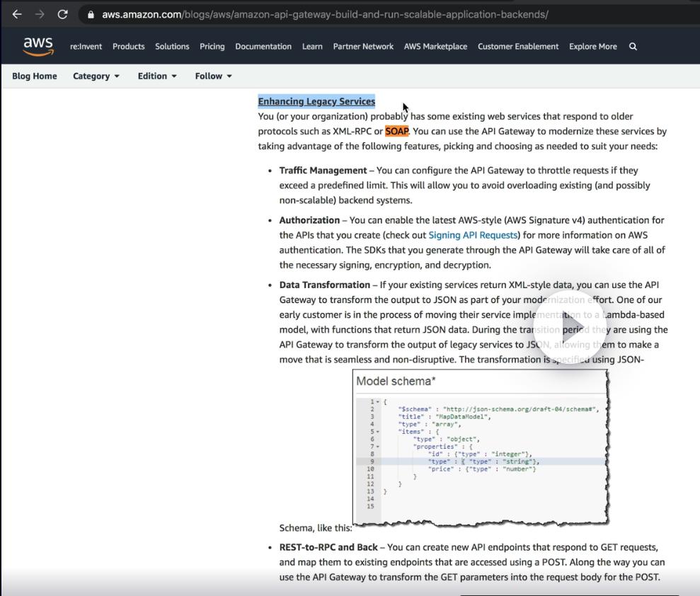Open the Products menu

[129, 47]
